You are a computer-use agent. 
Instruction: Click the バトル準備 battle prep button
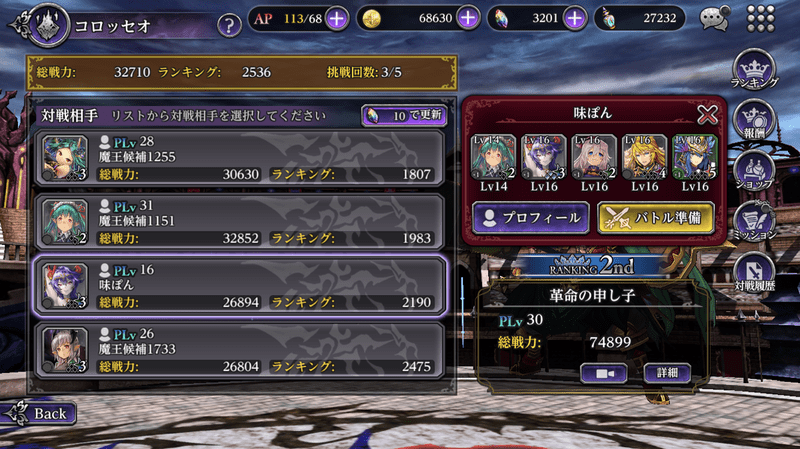click(x=656, y=218)
